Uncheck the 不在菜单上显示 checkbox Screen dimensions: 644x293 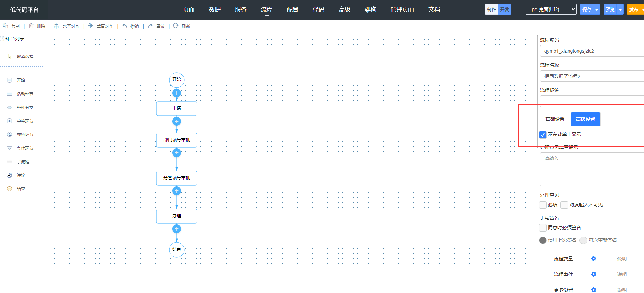(x=543, y=135)
